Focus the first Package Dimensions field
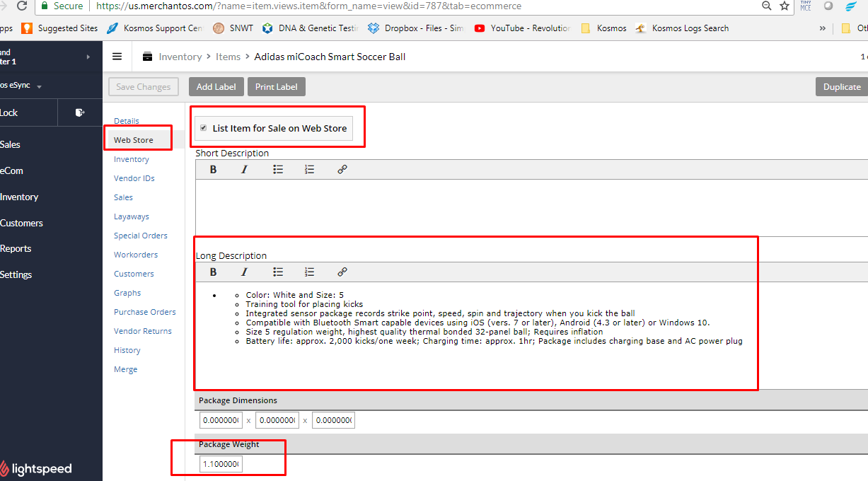This screenshot has width=868, height=481. pos(221,420)
